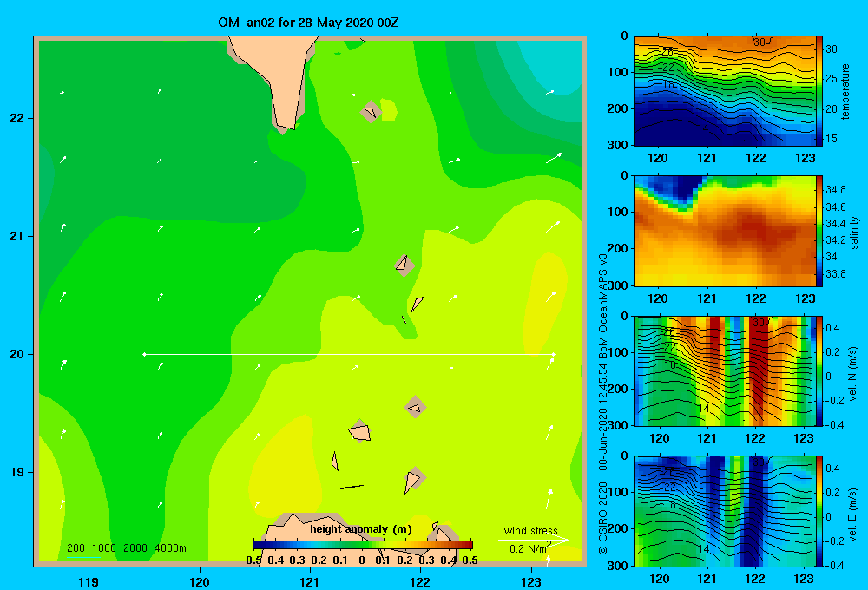Viewport: 868px width, 590px height.
Task: Click the 14 contour label in temperature panel
Action: click(x=702, y=128)
